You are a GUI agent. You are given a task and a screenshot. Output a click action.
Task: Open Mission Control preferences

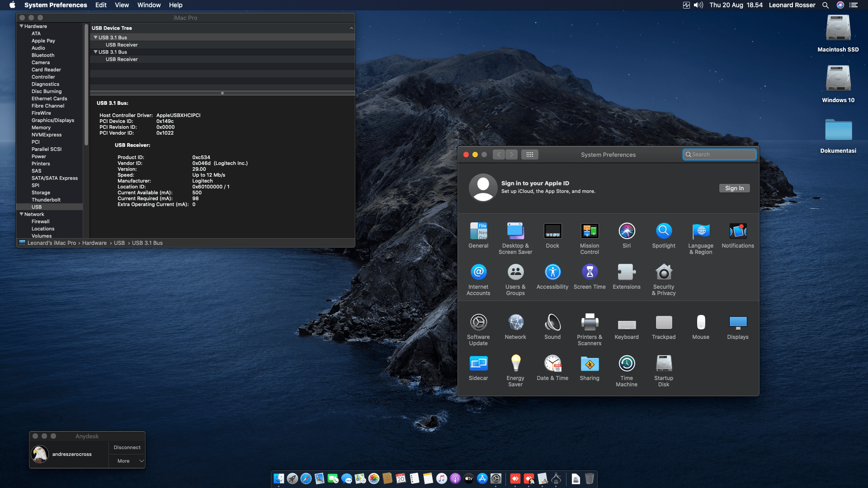[590, 231]
